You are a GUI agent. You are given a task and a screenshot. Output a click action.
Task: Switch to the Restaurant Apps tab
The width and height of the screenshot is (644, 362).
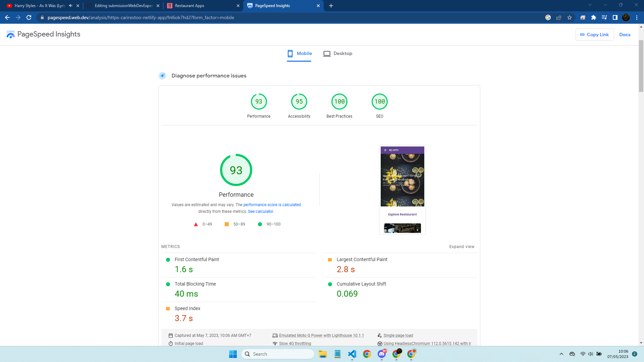(204, 6)
